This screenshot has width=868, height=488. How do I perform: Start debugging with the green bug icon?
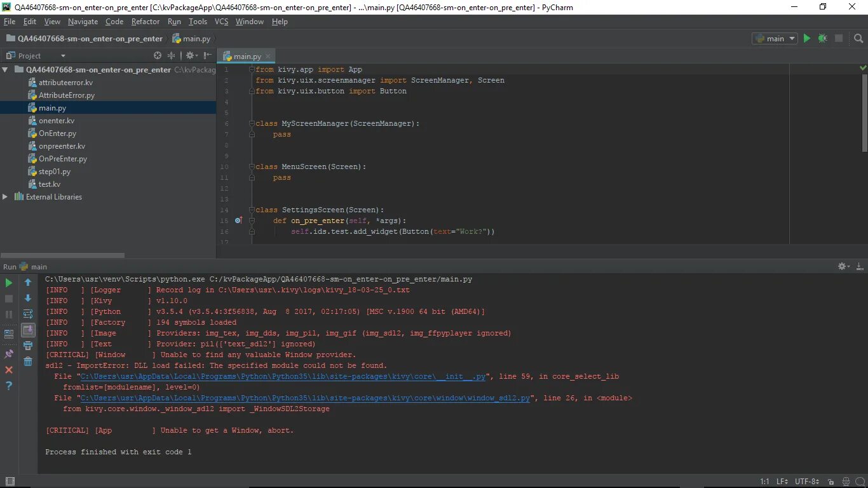pyautogui.click(x=823, y=38)
